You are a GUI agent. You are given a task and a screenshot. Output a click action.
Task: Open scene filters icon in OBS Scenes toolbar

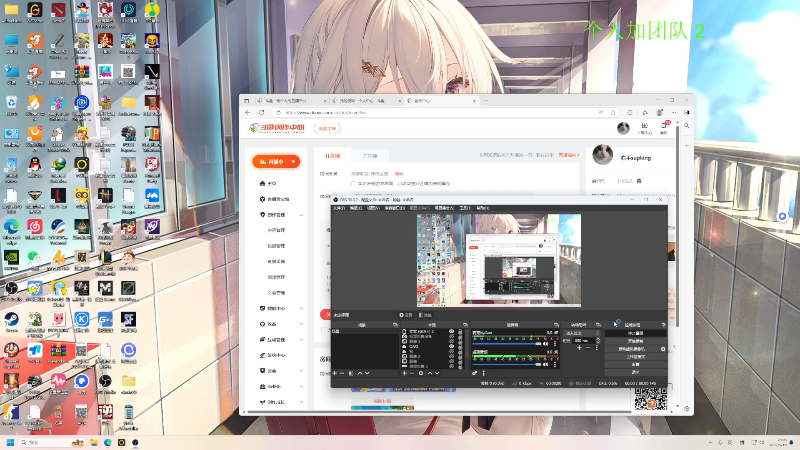pos(351,373)
